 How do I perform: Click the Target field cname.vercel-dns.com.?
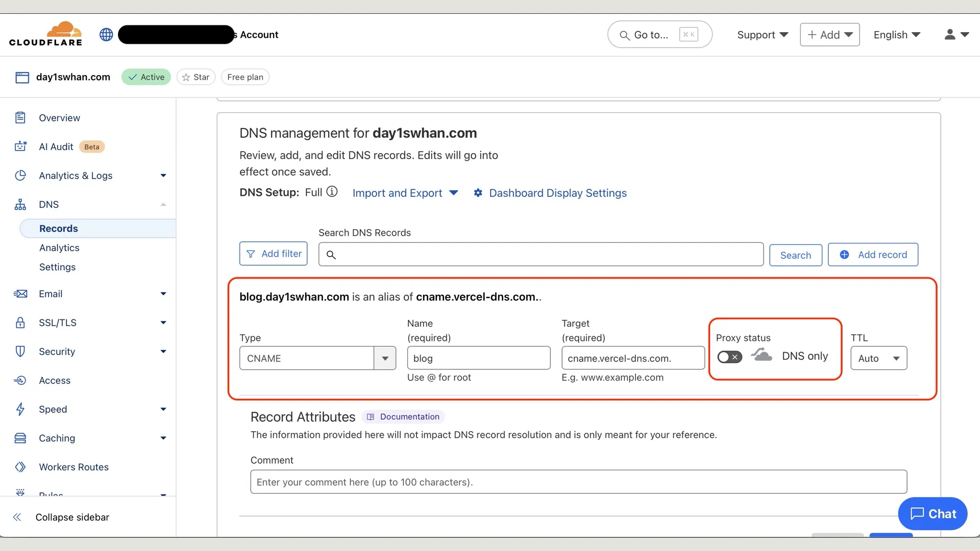click(x=633, y=358)
